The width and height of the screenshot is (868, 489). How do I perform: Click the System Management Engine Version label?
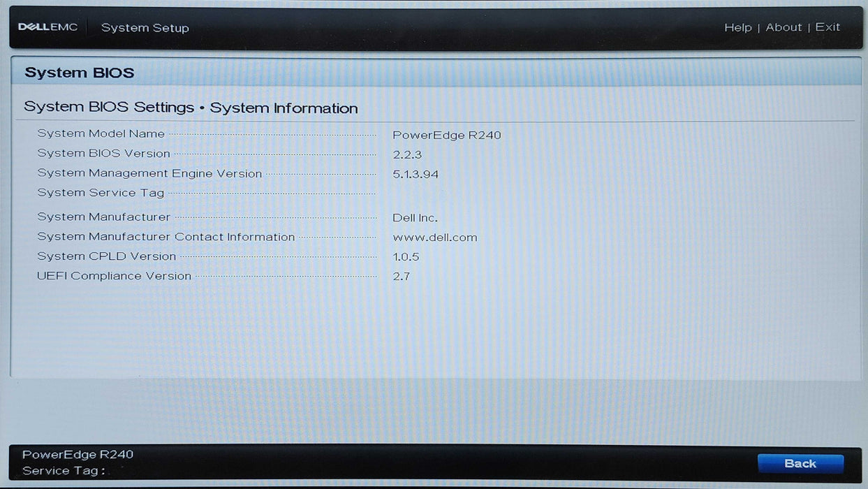coord(149,173)
